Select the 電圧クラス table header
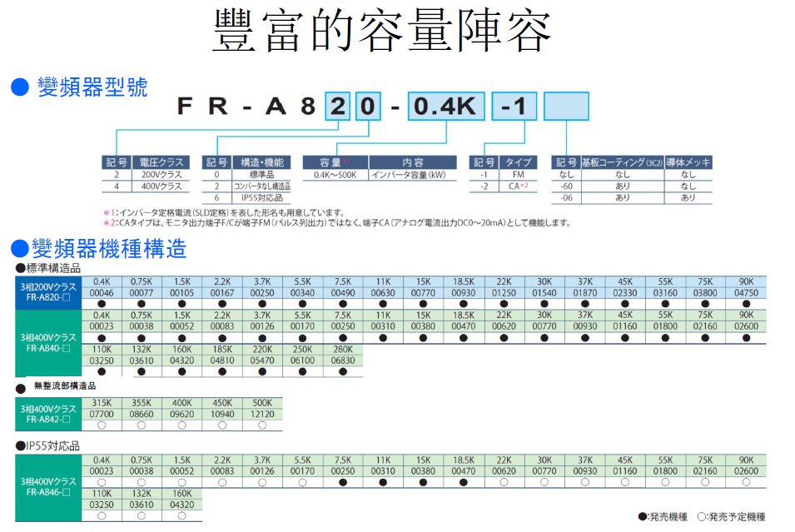The image size is (795, 532). click(x=161, y=162)
